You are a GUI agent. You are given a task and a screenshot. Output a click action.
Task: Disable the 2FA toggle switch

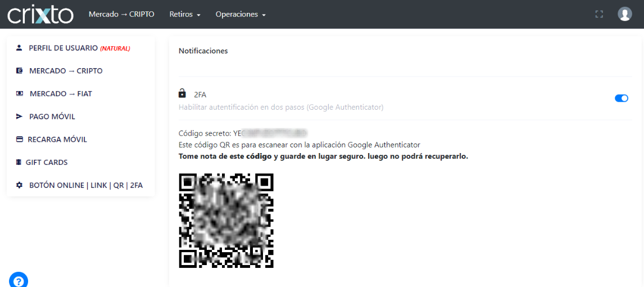(x=622, y=98)
